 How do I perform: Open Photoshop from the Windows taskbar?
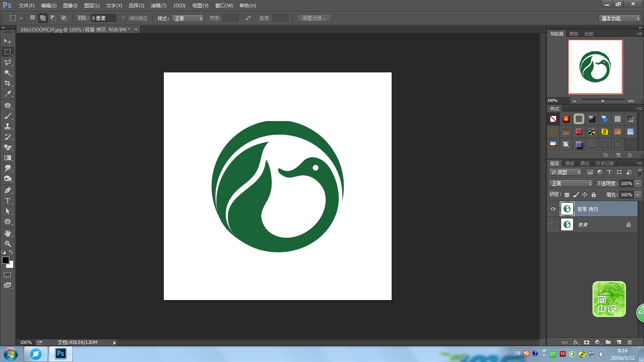(61, 354)
